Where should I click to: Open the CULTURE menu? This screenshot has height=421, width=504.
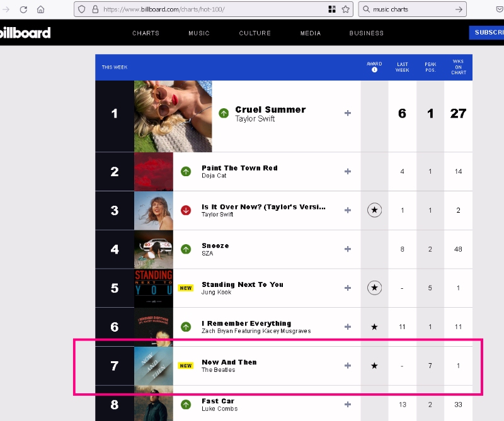255,33
